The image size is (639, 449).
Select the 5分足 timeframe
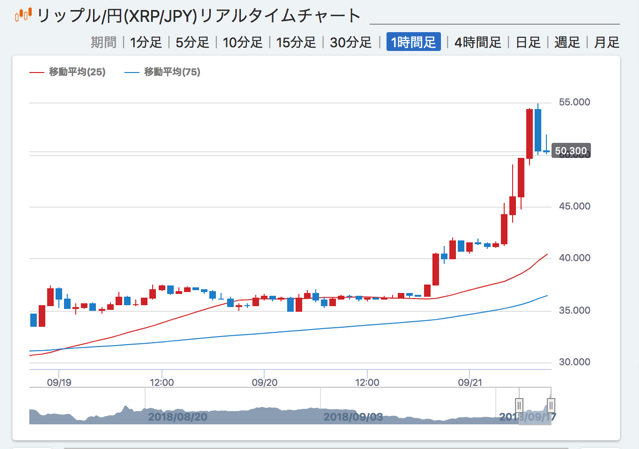pos(192,42)
